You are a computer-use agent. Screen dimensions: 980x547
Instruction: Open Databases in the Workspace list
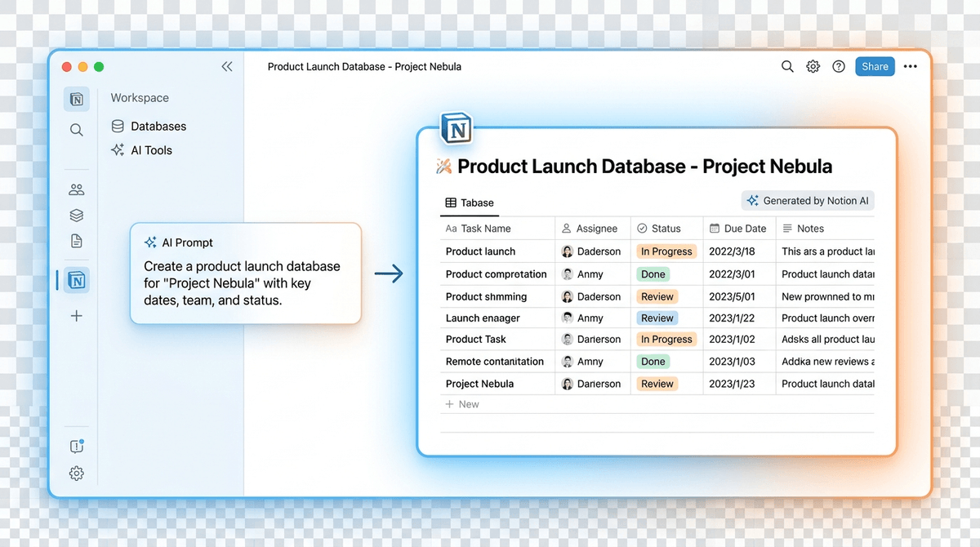(x=158, y=127)
